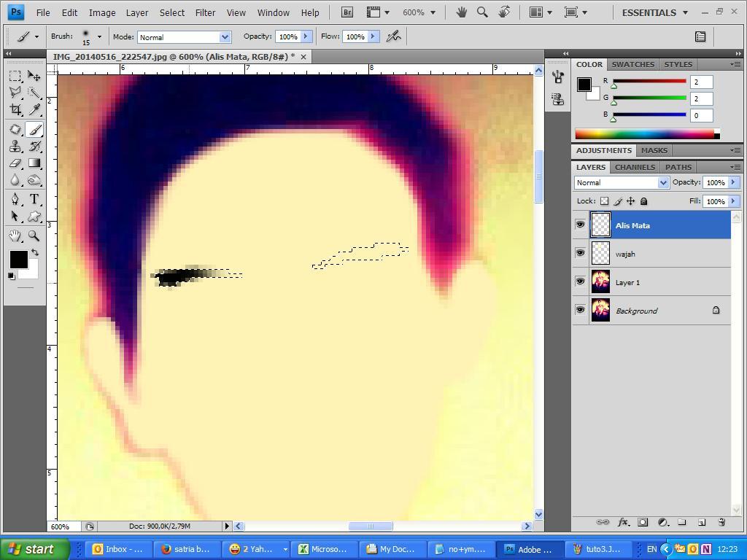The height and width of the screenshot is (560, 747).
Task: Expand the brush Opacity slider arrow
Action: click(x=306, y=36)
